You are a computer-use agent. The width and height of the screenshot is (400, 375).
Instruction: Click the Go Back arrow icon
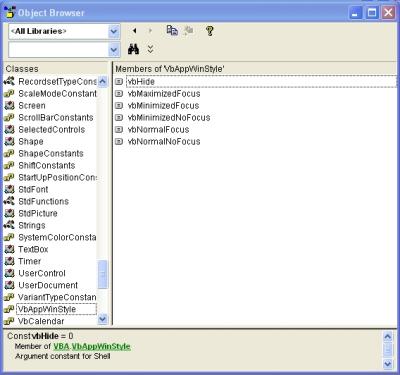(134, 31)
